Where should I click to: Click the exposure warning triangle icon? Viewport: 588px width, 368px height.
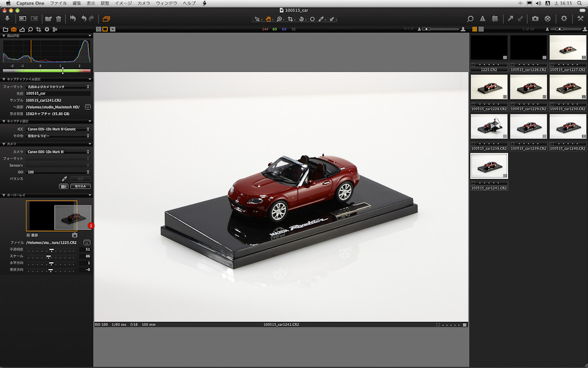click(482, 18)
